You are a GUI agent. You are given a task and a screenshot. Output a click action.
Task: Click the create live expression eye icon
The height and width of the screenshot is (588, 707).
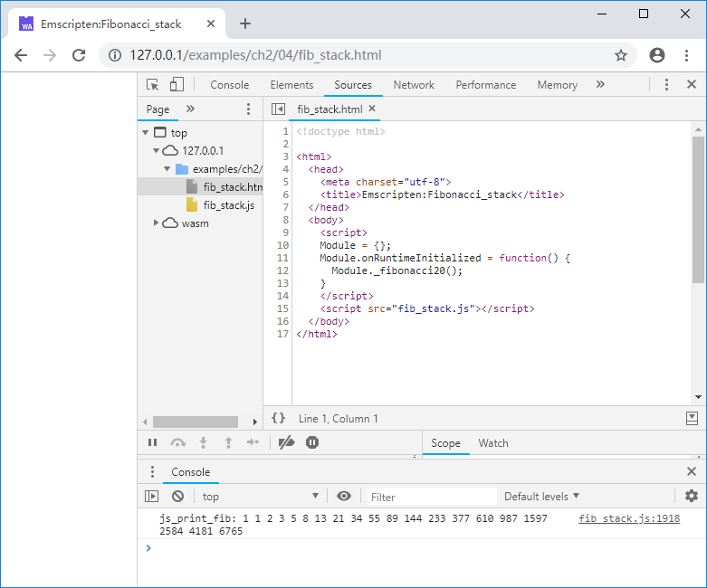pyautogui.click(x=344, y=496)
